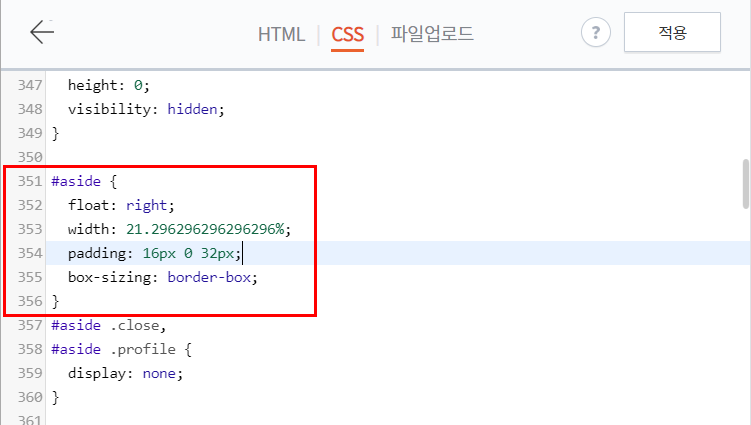Viewport: 751px width, 425px height.
Task: Select the CSS tab
Action: pyautogui.click(x=348, y=35)
